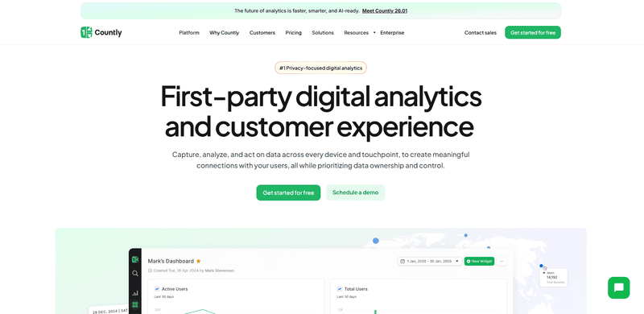The image size is (644, 314).
Task: Open the Pricing page
Action: point(293,33)
